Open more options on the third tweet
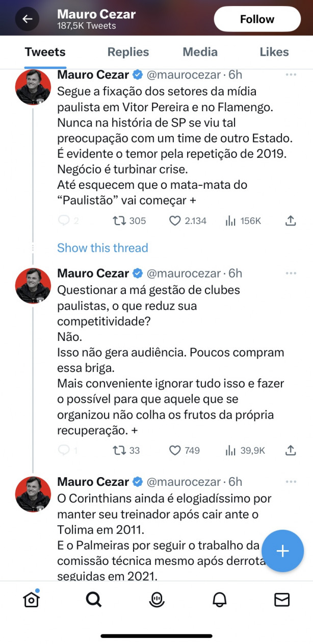Viewport: 313px width, 644px height. [291, 481]
